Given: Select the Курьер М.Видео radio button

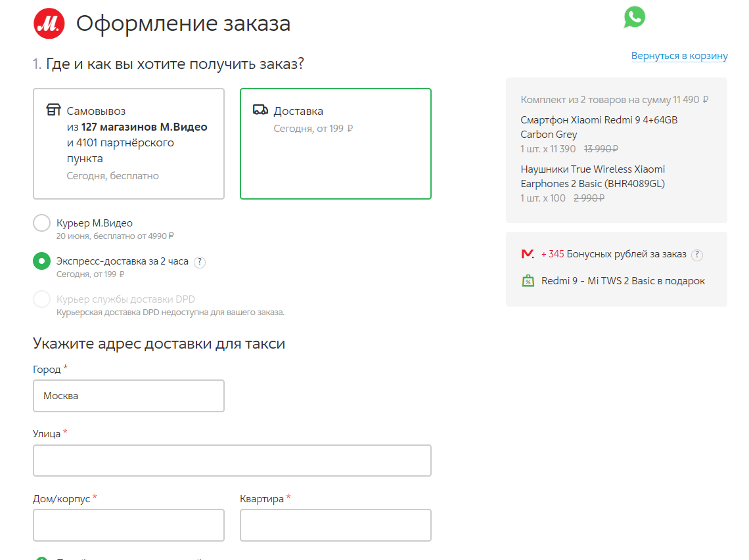Looking at the screenshot, I should pos(41,223).
